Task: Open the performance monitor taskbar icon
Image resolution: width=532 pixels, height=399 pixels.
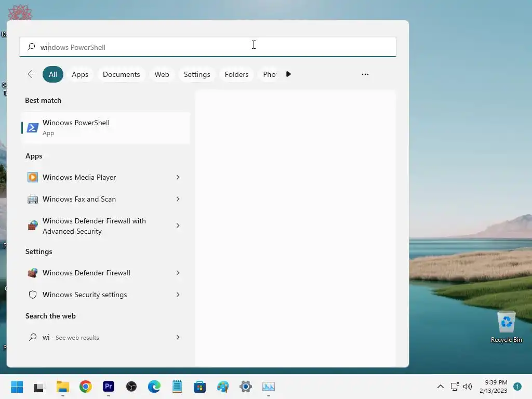Action: (x=269, y=387)
